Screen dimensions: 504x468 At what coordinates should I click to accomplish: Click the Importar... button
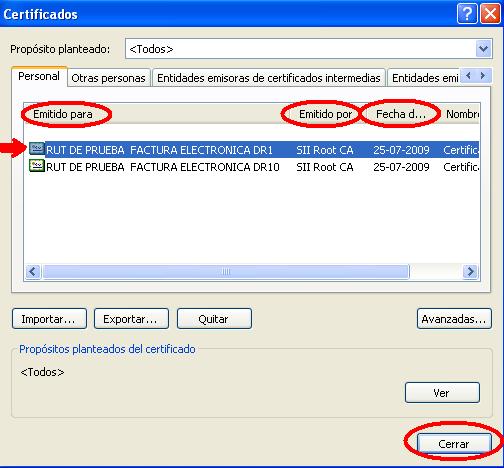tap(49, 319)
